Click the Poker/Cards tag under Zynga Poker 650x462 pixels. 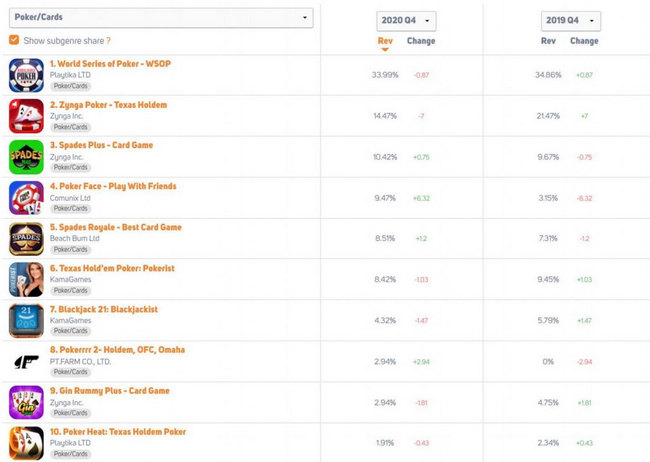(x=70, y=127)
